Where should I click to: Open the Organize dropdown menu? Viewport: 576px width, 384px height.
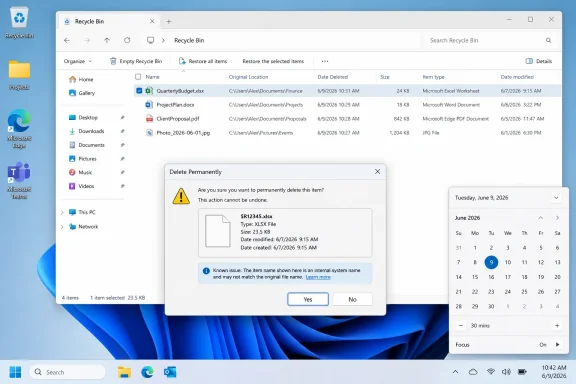tap(78, 61)
